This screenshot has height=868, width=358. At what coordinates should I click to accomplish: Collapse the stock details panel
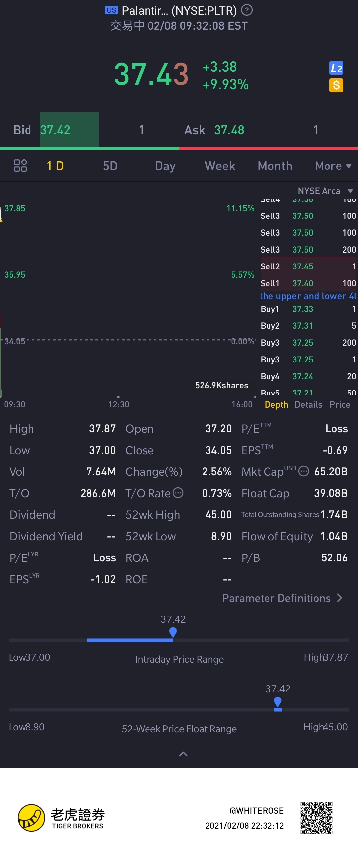[x=183, y=754]
